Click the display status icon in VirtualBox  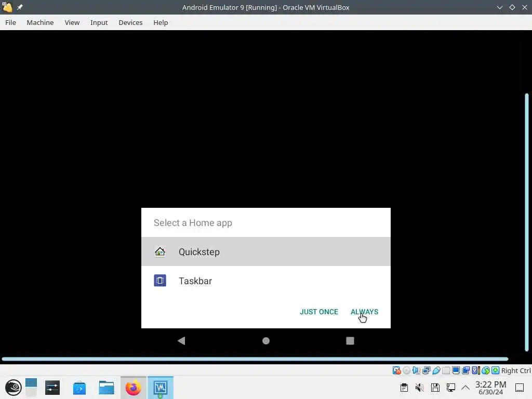coord(456,370)
